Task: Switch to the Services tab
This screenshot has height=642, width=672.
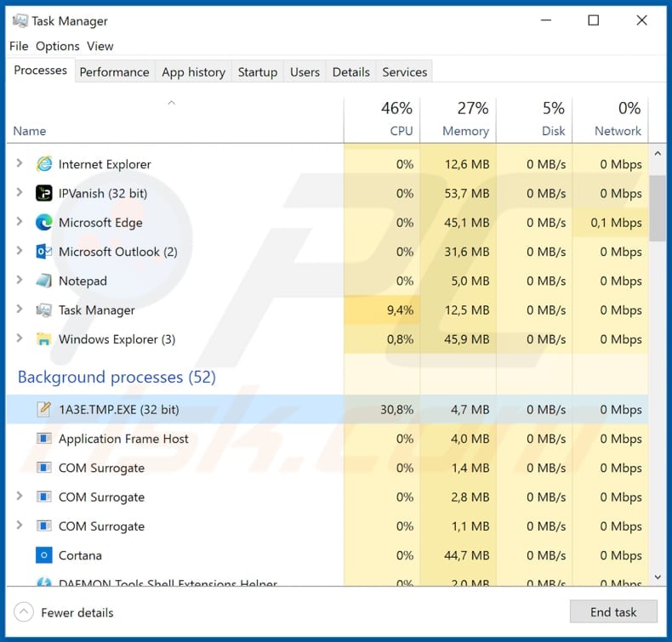Action: (x=405, y=72)
